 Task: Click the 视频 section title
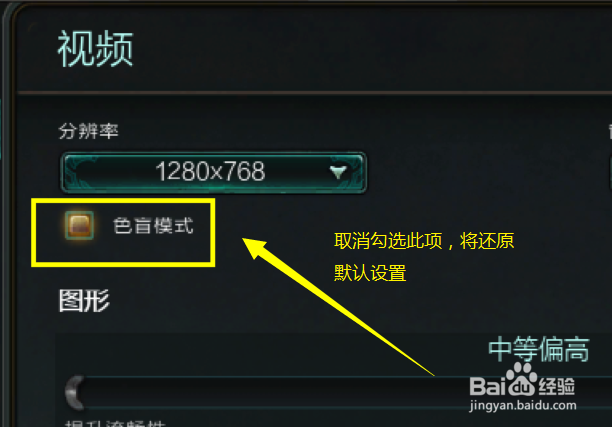click(96, 49)
